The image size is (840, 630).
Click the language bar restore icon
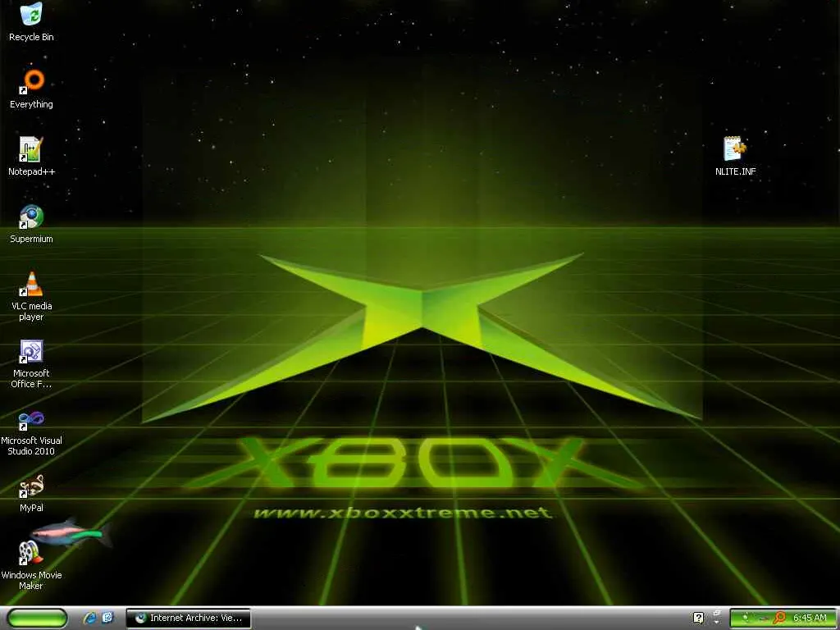[x=717, y=613]
